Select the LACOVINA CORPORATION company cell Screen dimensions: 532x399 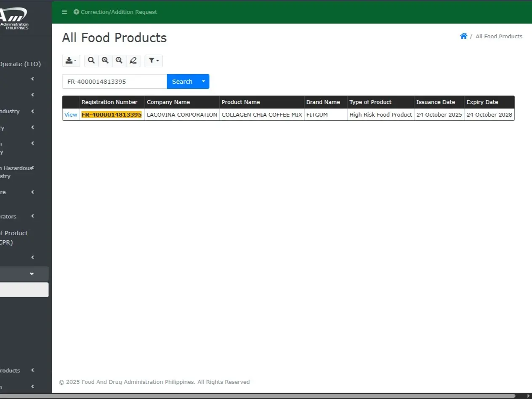pyautogui.click(x=182, y=114)
